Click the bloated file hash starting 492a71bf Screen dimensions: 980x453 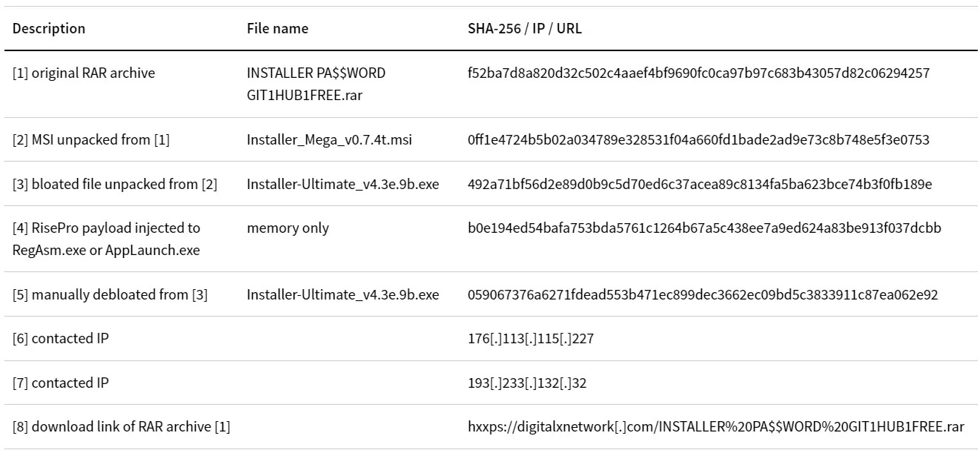pos(700,184)
